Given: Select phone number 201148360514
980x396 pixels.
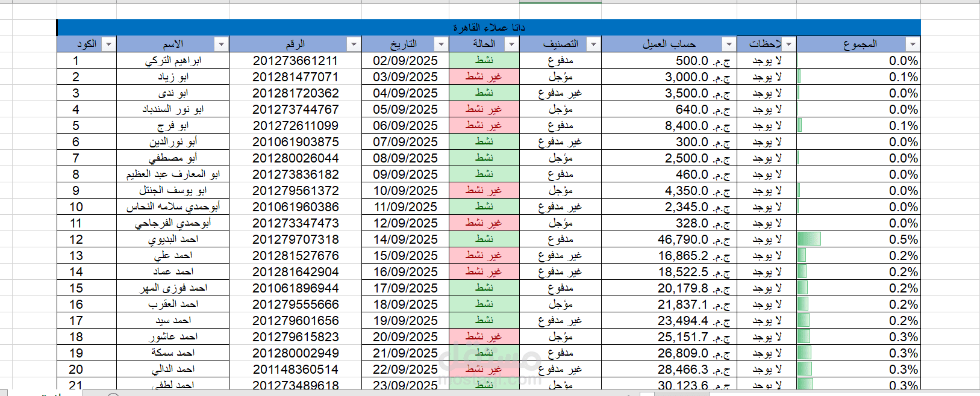Looking at the screenshot, I should click(x=295, y=370).
